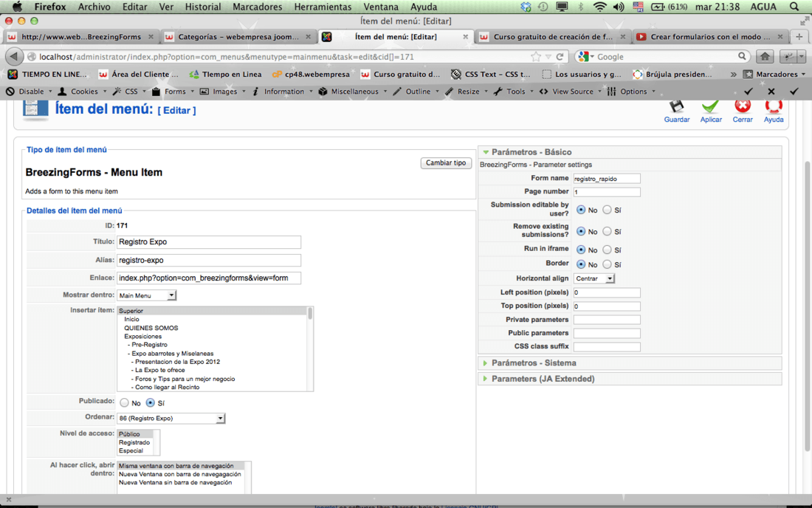Open the Miscellaneous developer toolbar menu

[x=353, y=91]
